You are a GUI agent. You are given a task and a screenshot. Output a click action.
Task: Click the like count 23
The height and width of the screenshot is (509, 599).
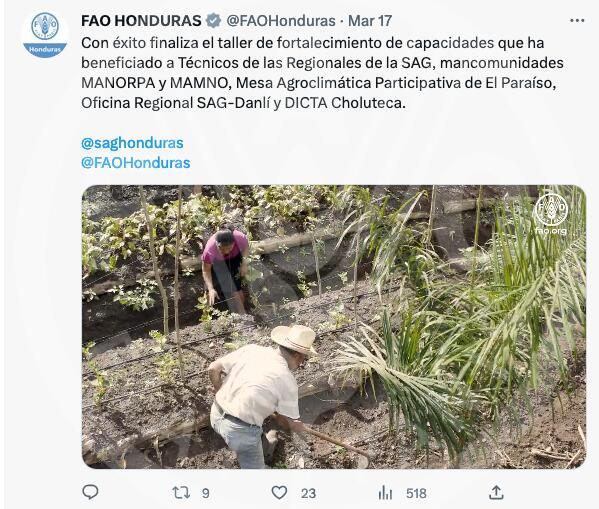tap(308, 493)
